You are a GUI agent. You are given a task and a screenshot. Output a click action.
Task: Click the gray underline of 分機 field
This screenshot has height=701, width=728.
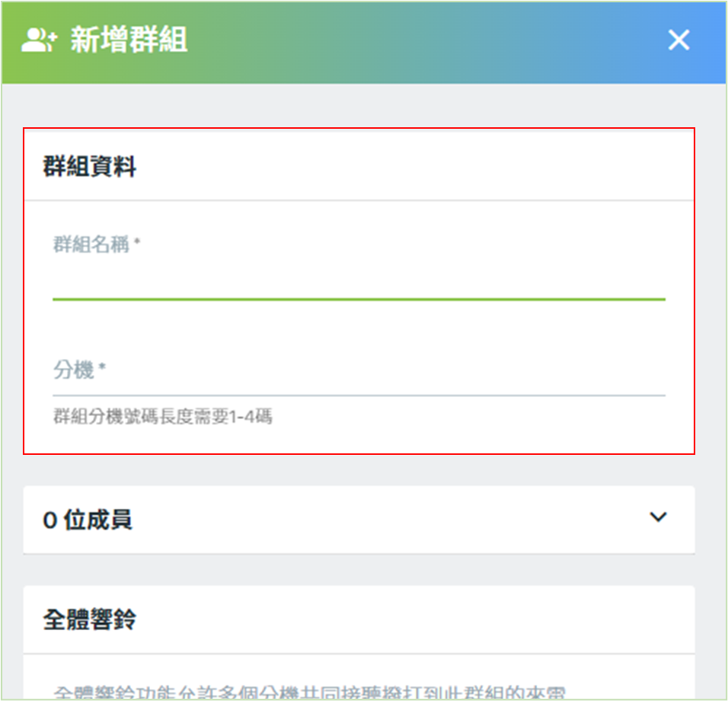pyautogui.click(x=359, y=395)
